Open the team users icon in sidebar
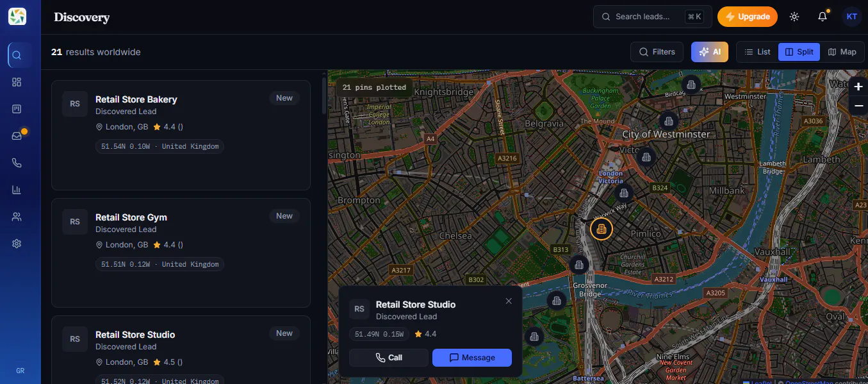Screen dimensions: 868x384 17,217
